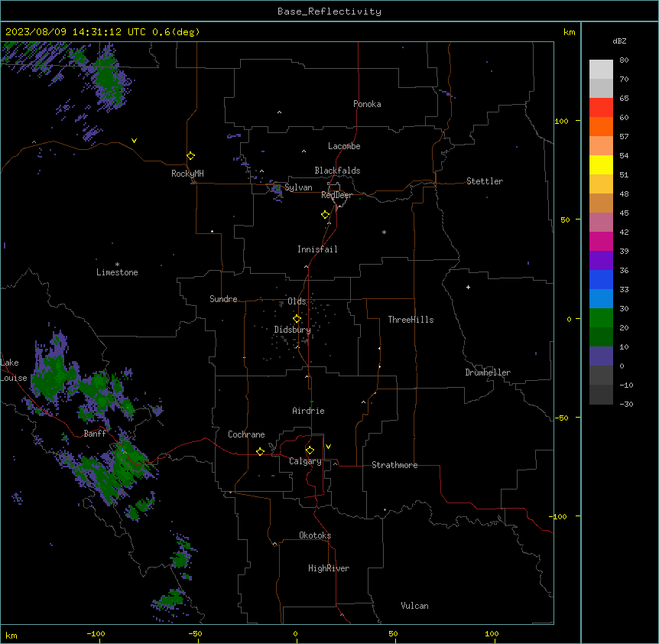This screenshot has width=659, height=644.
Task: Click the yellow diamond marker below Cochrane
Action: 260,451
